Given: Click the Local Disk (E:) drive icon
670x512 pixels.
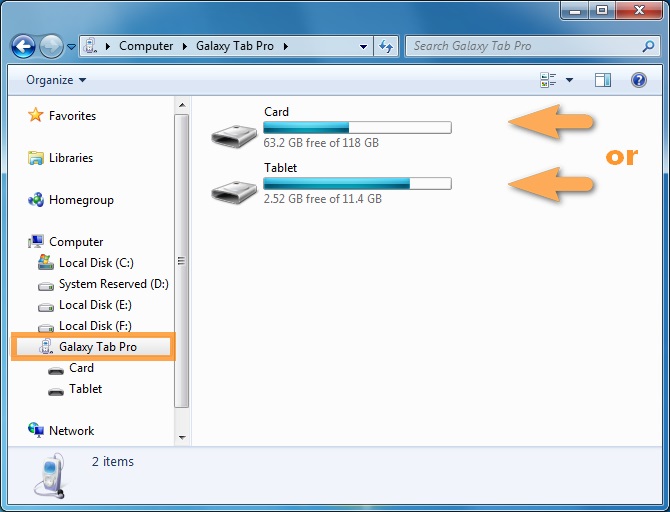Looking at the screenshot, I should click(46, 306).
